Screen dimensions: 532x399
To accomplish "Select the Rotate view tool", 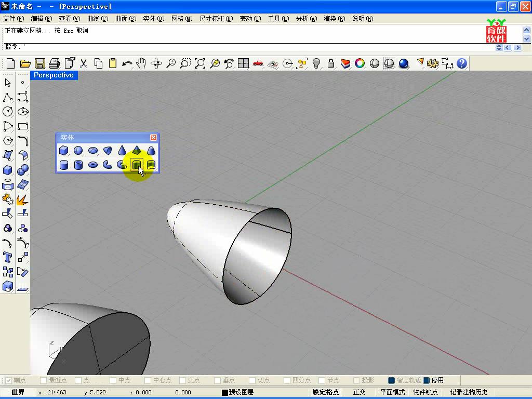I will click(156, 63).
